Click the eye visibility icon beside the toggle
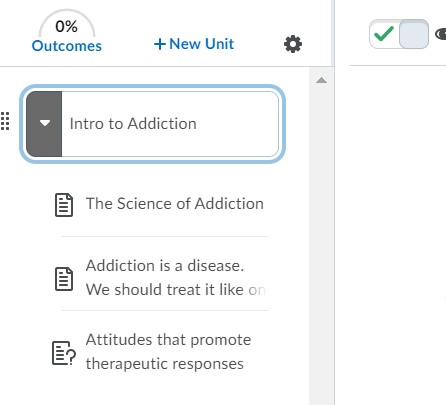This screenshot has height=405, width=446. click(441, 34)
